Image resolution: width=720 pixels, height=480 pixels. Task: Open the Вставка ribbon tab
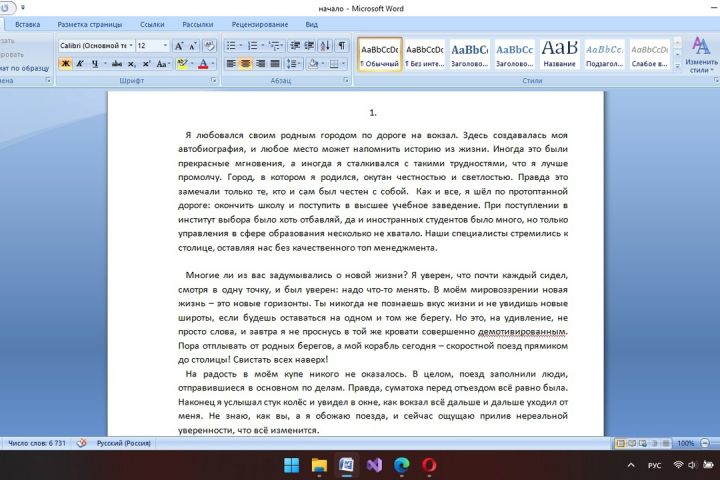tap(28, 25)
